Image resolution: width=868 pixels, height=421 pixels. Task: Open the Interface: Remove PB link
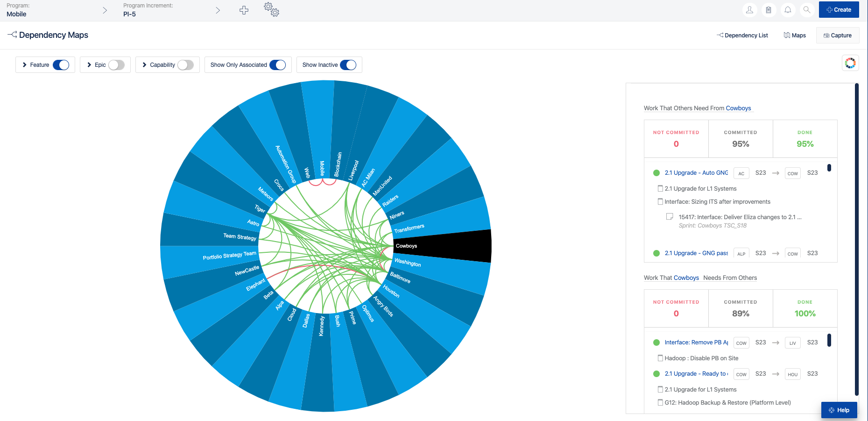tap(696, 343)
